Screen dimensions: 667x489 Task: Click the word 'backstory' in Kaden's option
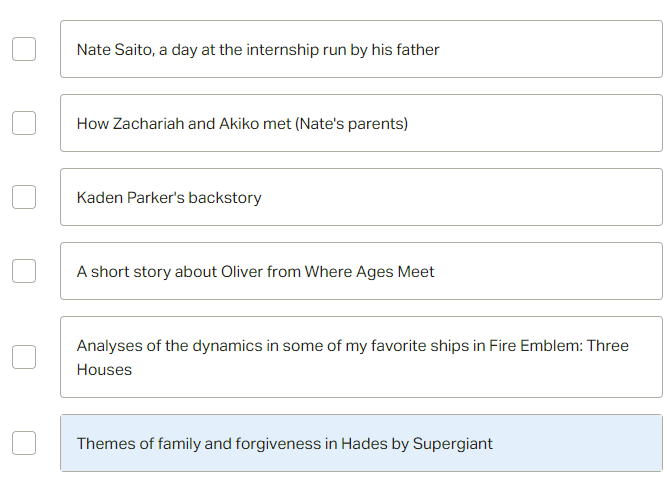[x=225, y=198]
